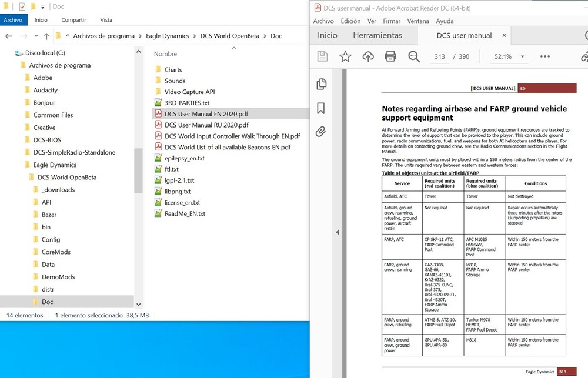Open the find text magnifier icon
Viewport: 588px width, 378px height.
[413, 56]
